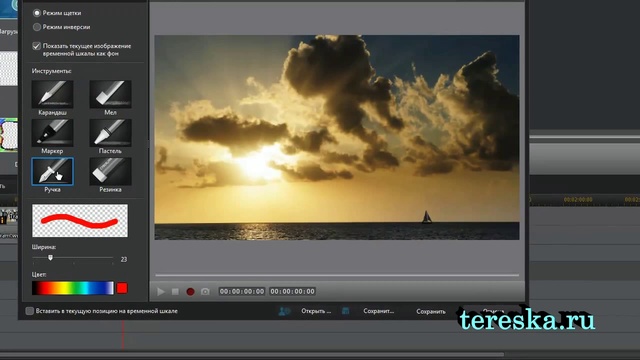The width and height of the screenshot is (640, 360).
Task: Click the sunset preview image canvas
Action: tap(337, 137)
